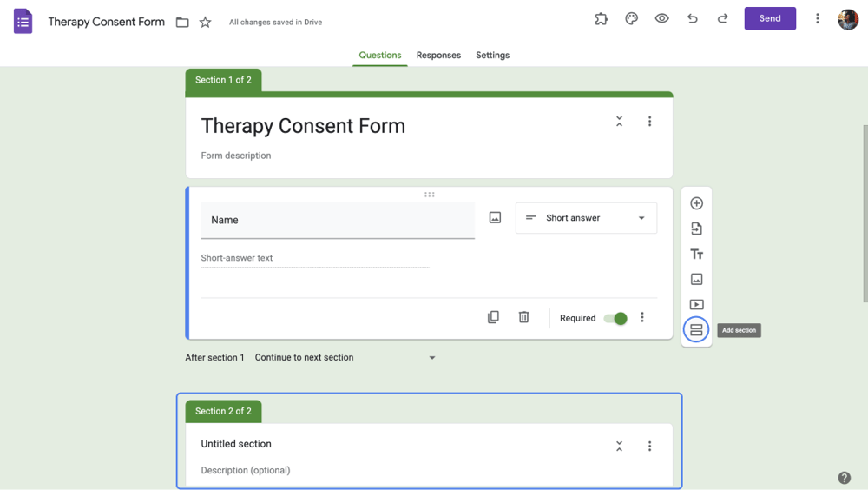Collapse Section 1 using the chevron
868x490 pixels.
click(619, 122)
